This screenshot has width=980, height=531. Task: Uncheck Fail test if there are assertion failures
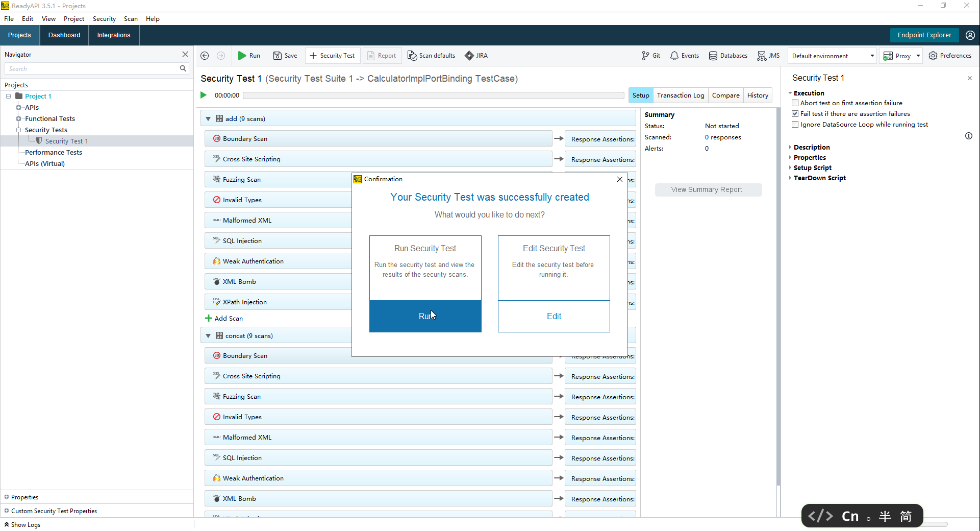pos(795,114)
